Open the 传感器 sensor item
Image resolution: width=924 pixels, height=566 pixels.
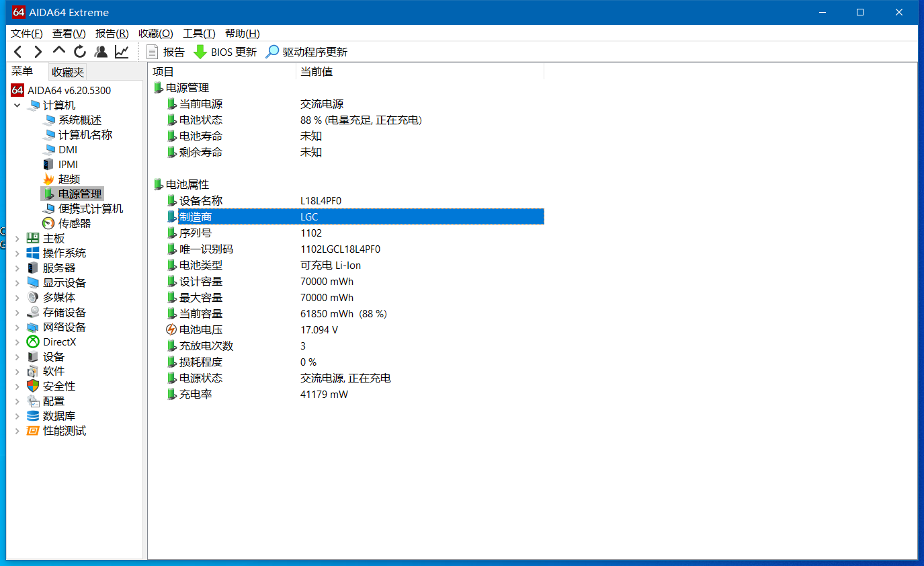[67, 223]
